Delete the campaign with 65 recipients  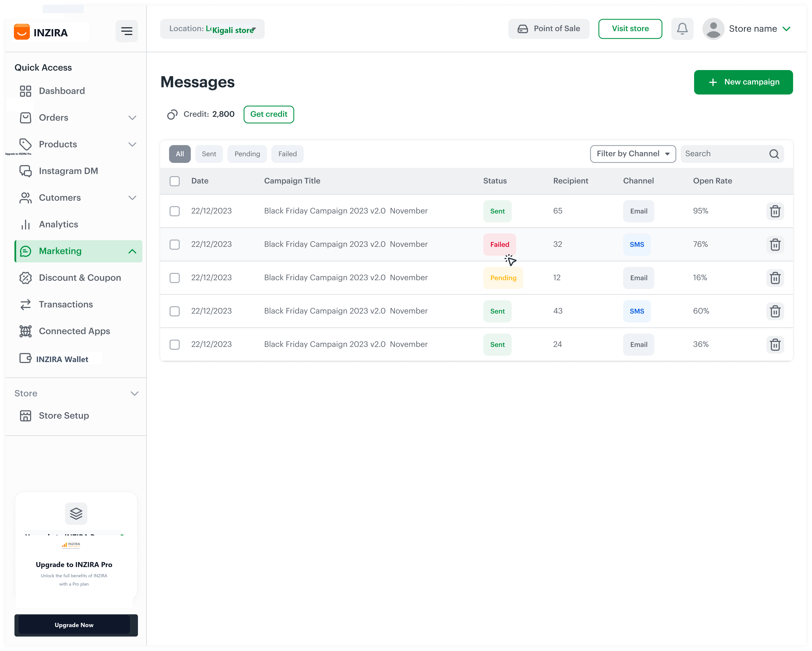pyautogui.click(x=775, y=211)
